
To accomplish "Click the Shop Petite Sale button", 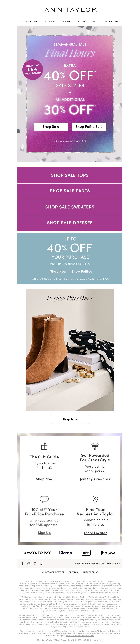I will pos(89,126).
